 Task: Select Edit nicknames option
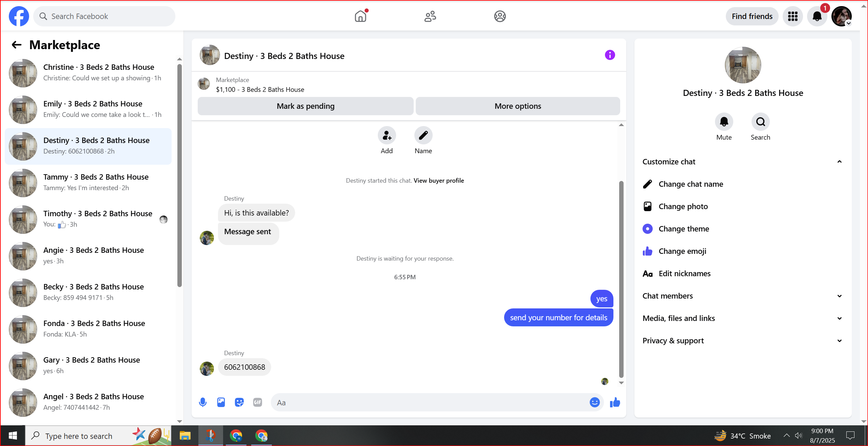coord(743,273)
